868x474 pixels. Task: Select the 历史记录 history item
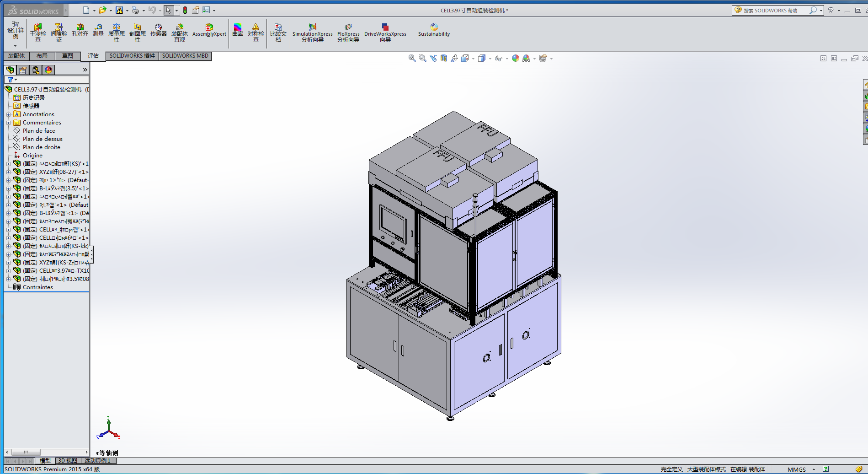coord(34,98)
